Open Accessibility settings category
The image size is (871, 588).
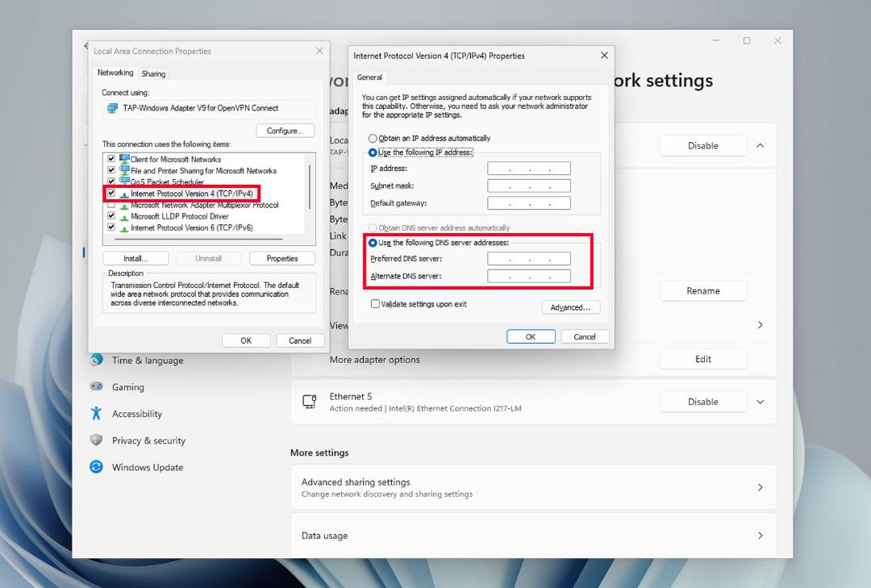point(136,414)
